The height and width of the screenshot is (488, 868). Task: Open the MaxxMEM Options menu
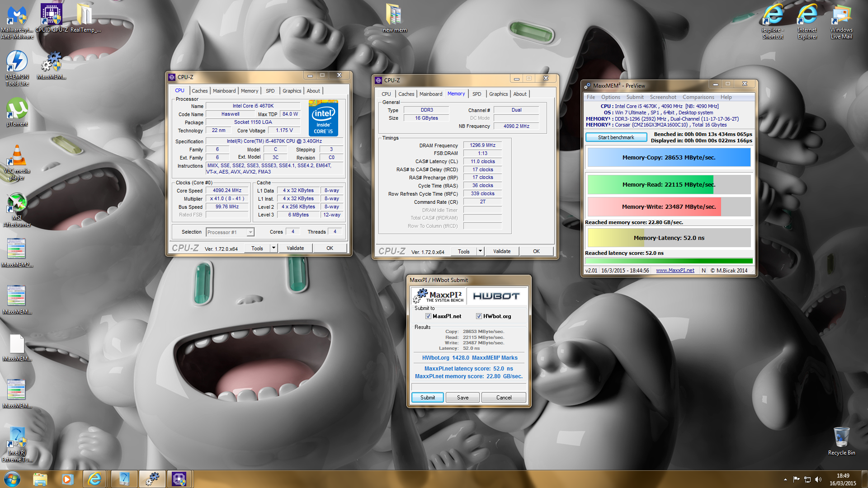(x=610, y=97)
